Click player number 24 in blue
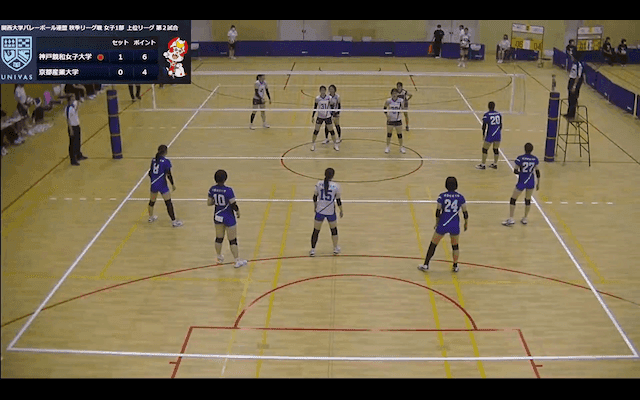 (x=445, y=224)
